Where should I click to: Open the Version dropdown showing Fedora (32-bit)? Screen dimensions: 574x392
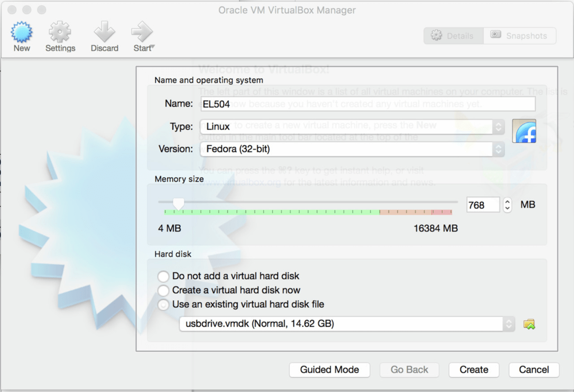tap(352, 149)
